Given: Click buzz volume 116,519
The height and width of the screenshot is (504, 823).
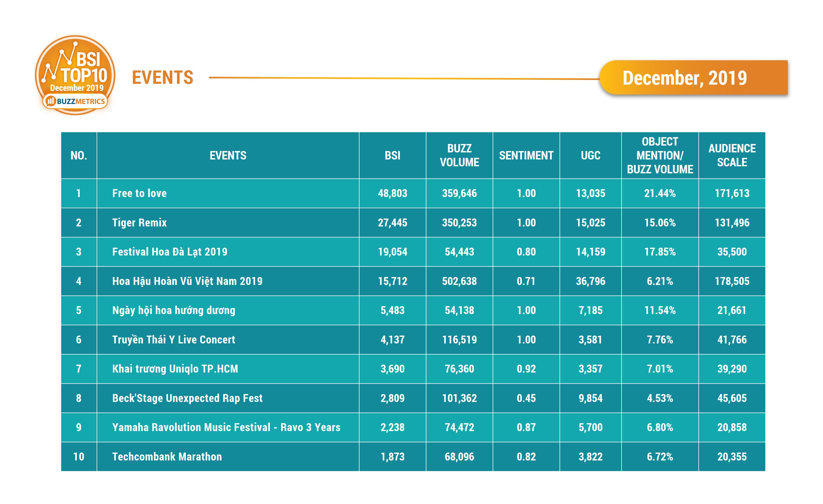Looking at the screenshot, I should 459,340.
